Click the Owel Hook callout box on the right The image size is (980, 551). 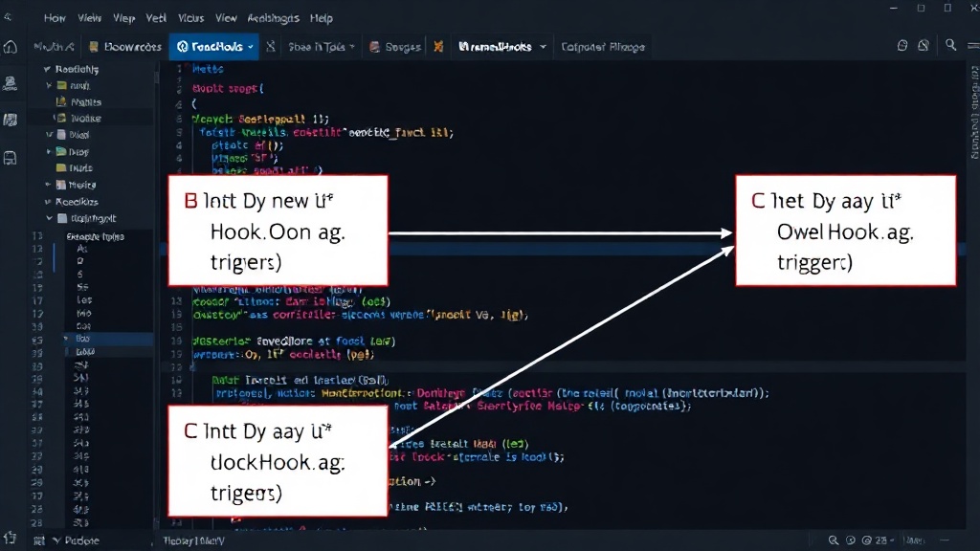846,231
